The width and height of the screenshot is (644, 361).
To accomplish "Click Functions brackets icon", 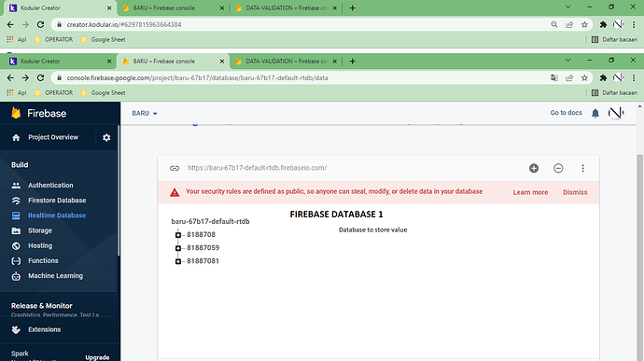I will [x=16, y=261].
